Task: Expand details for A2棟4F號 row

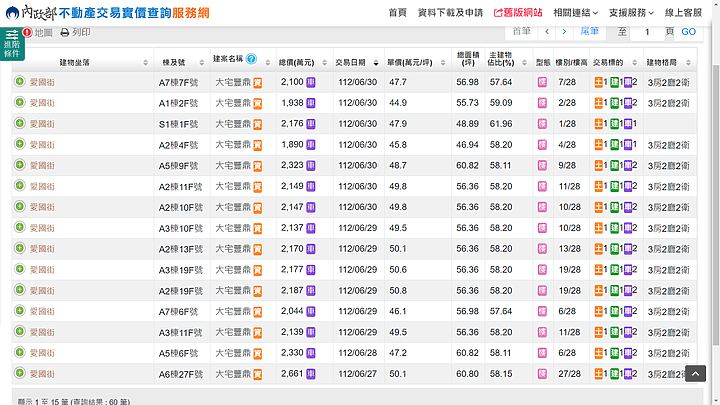Action: (x=19, y=144)
